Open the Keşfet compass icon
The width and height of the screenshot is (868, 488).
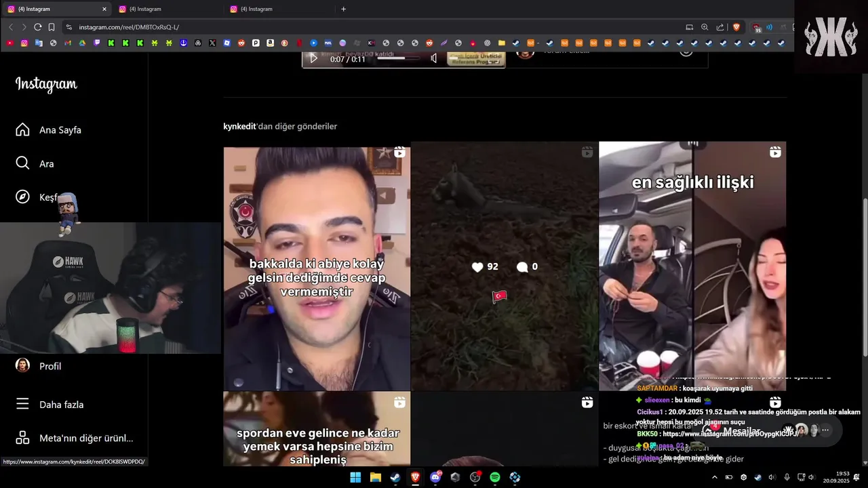(x=22, y=197)
